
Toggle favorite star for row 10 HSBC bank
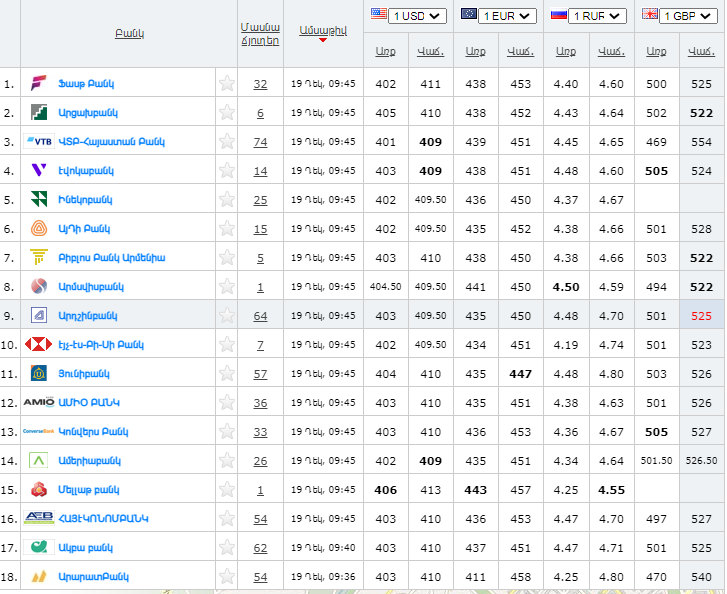tap(227, 345)
